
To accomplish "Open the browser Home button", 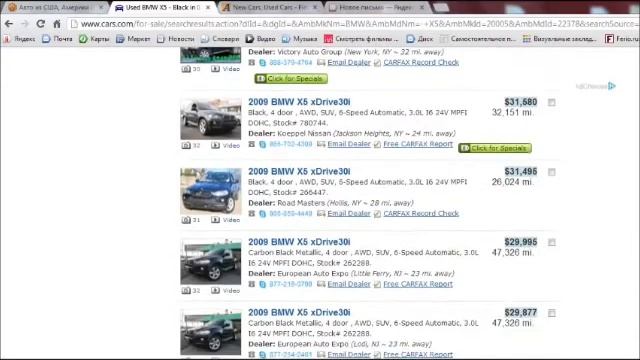I will click(x=57, y=24).
